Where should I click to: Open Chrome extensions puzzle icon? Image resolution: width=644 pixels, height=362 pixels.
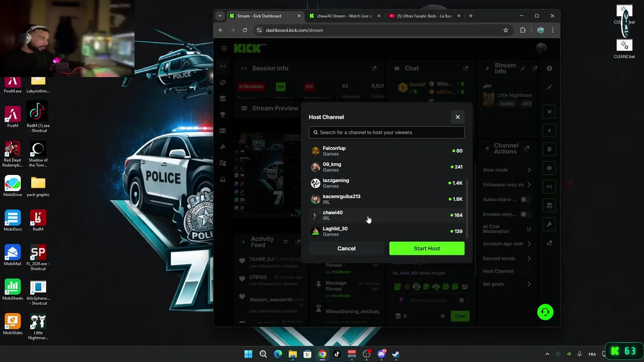(x=523, y=30)
